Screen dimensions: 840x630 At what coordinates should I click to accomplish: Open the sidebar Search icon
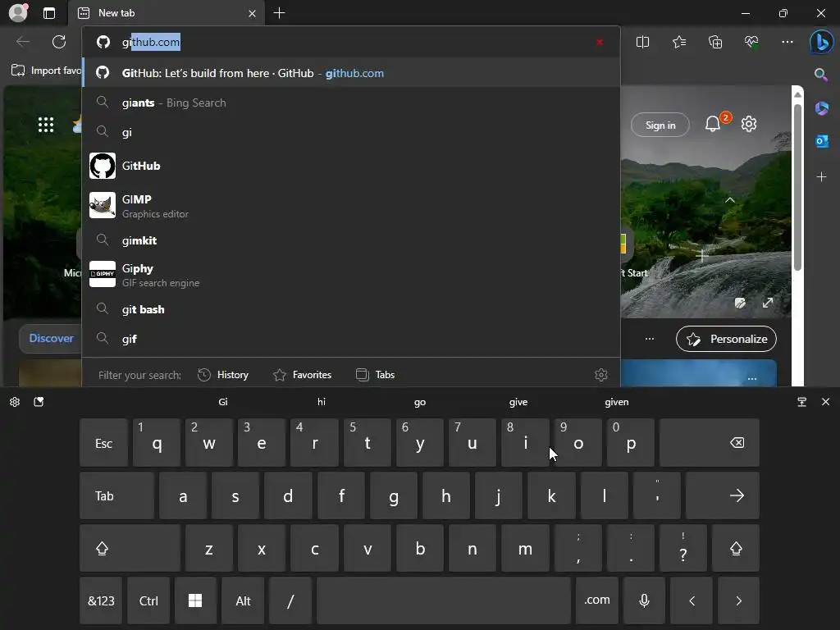[x=821, y=75]
